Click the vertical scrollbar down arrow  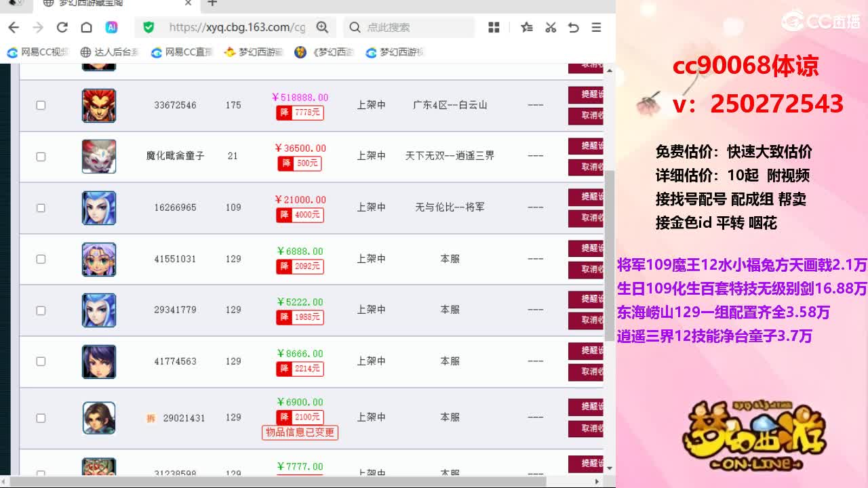[x=609, y=468]
